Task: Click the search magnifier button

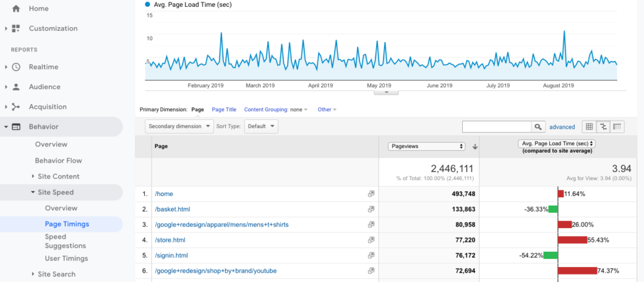Action: coord(538,127)
